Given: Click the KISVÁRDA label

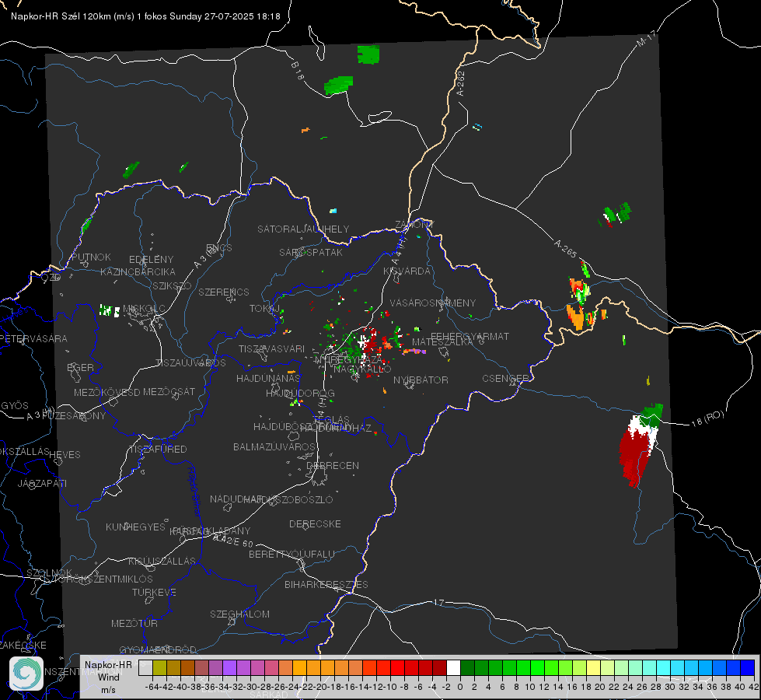Looking at the screenshot, I should (x=407, y=271).
